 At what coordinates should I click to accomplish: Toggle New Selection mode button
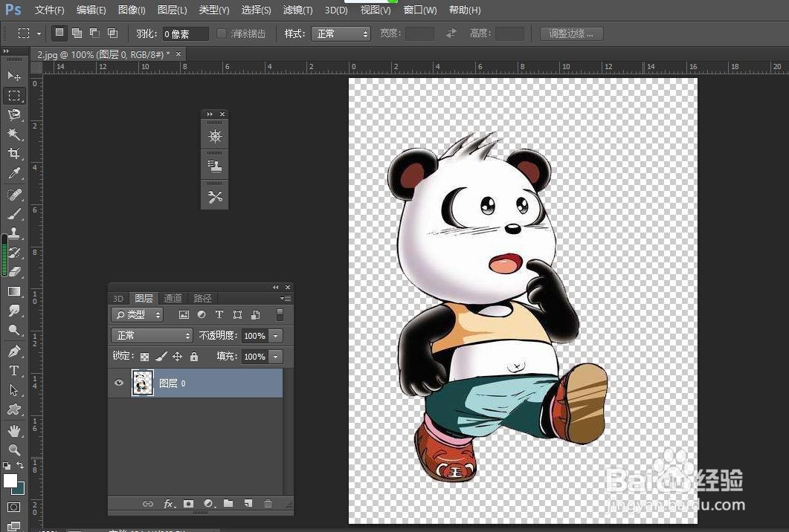point(59,33)
